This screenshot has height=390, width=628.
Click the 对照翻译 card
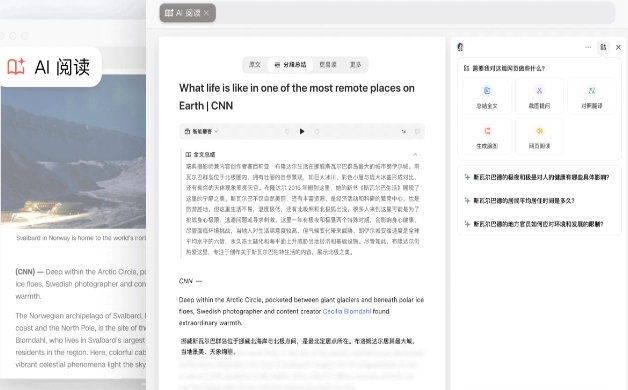click(592, 96)
